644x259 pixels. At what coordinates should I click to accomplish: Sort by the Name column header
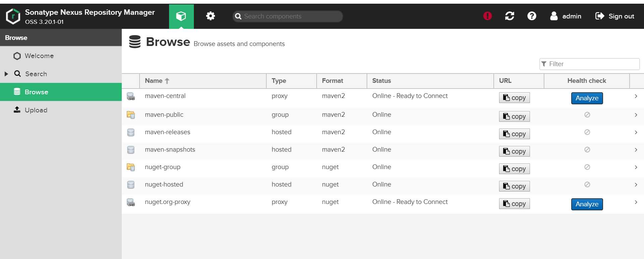203,81
